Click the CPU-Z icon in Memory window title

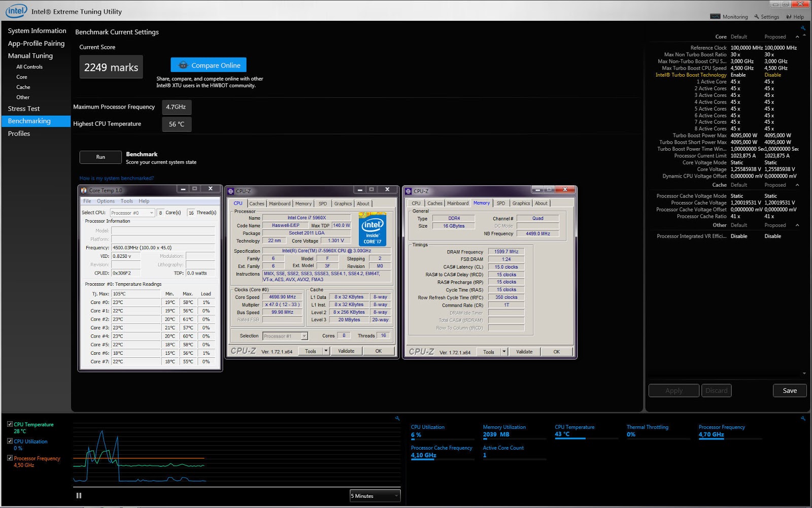[409, 191]
